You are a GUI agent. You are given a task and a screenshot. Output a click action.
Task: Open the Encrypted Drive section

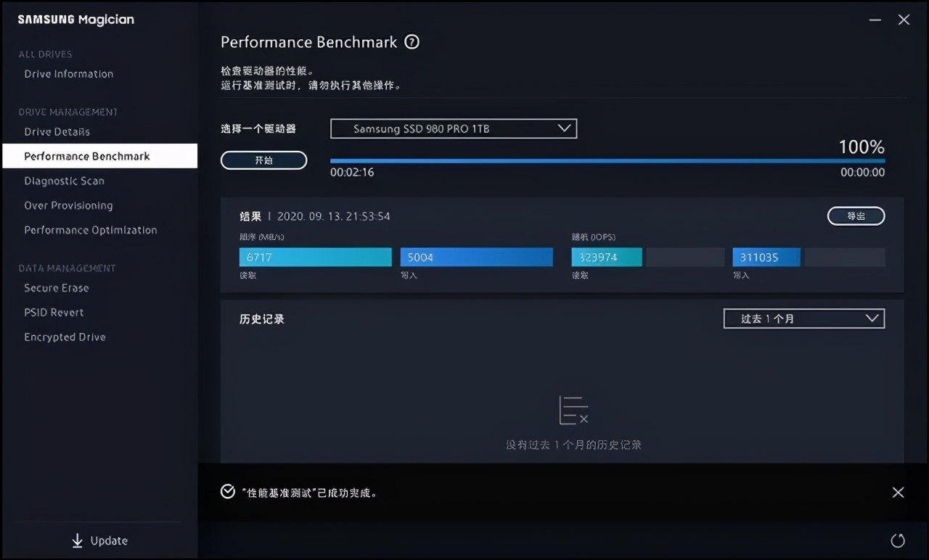[65, 337]
